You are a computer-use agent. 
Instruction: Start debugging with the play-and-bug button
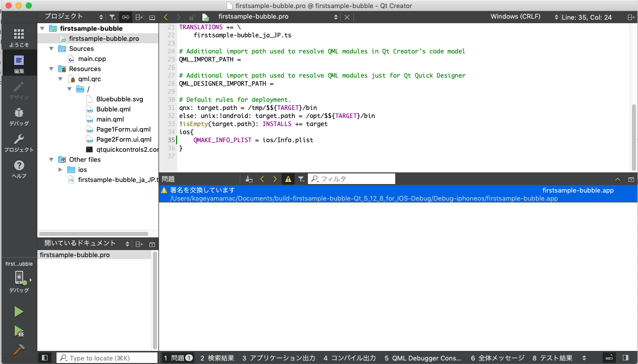19,331
